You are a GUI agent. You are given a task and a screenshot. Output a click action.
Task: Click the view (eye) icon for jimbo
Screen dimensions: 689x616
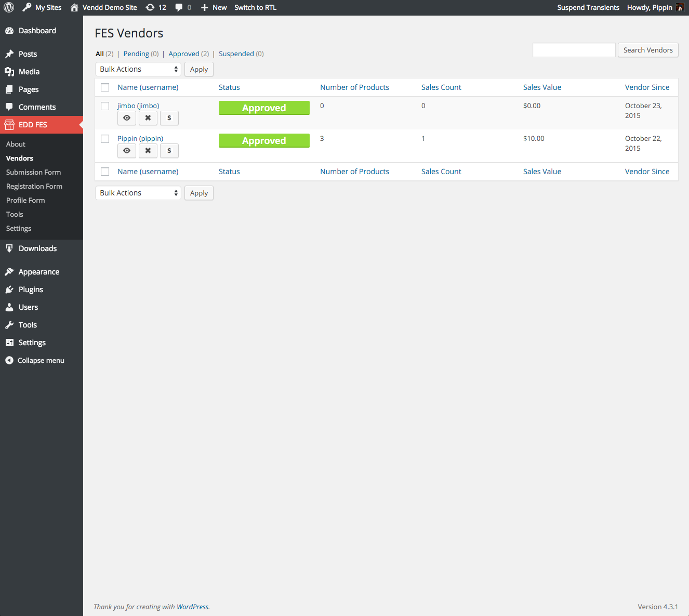click(127, 118)
